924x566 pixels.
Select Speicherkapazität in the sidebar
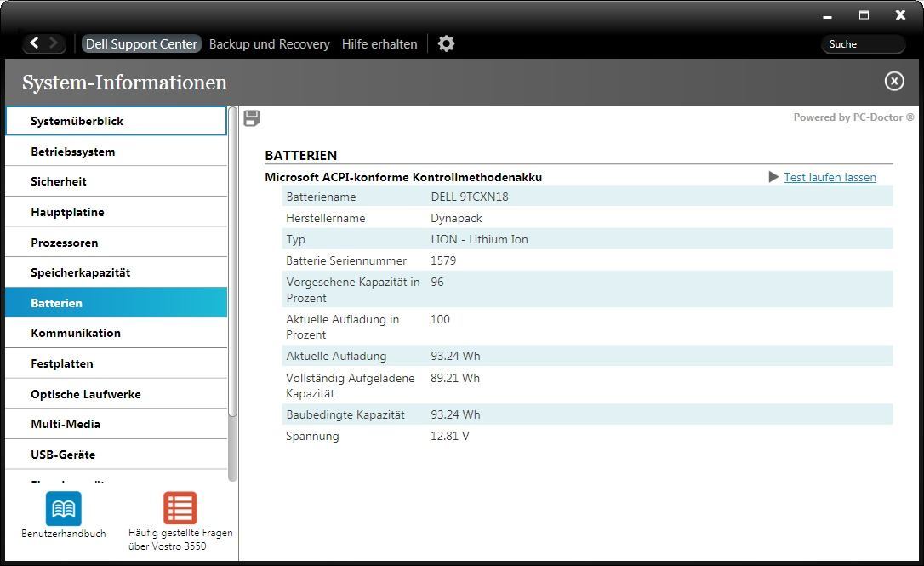click(x=116, y=272)
